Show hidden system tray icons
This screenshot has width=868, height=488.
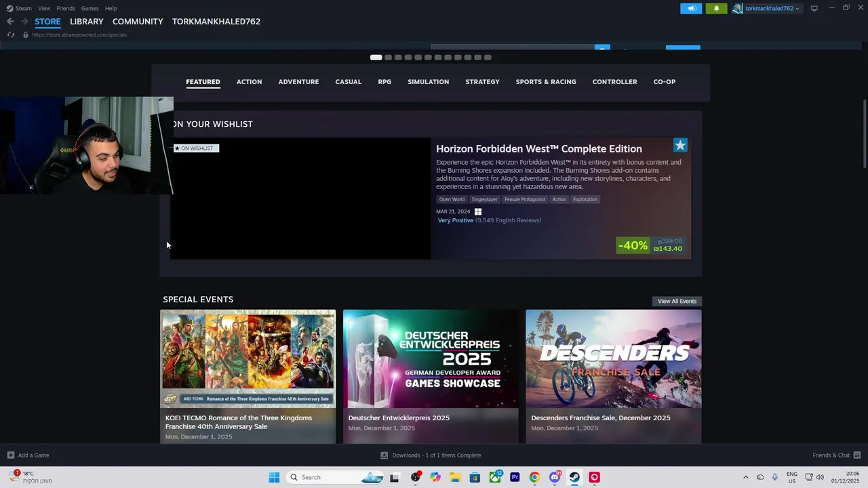pyautogui.click(x=746, y=477)
